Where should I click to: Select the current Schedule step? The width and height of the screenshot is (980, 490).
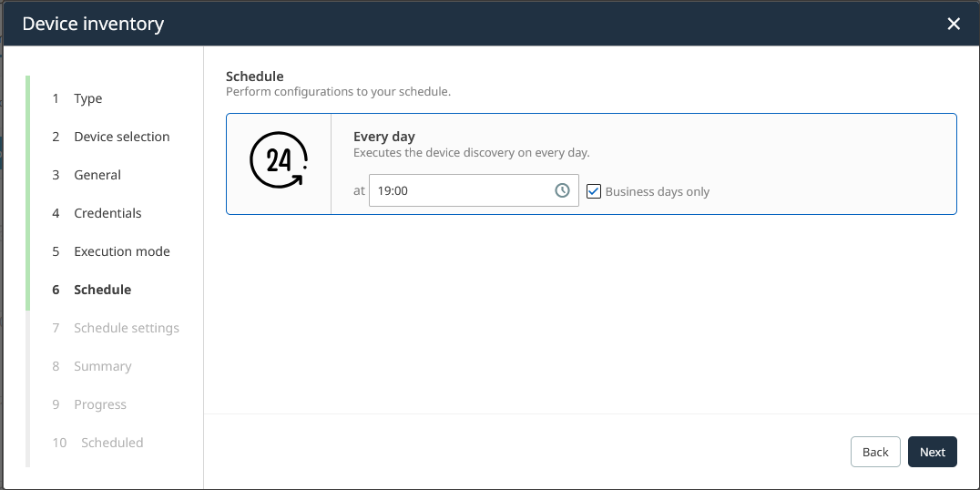(102, 290)
